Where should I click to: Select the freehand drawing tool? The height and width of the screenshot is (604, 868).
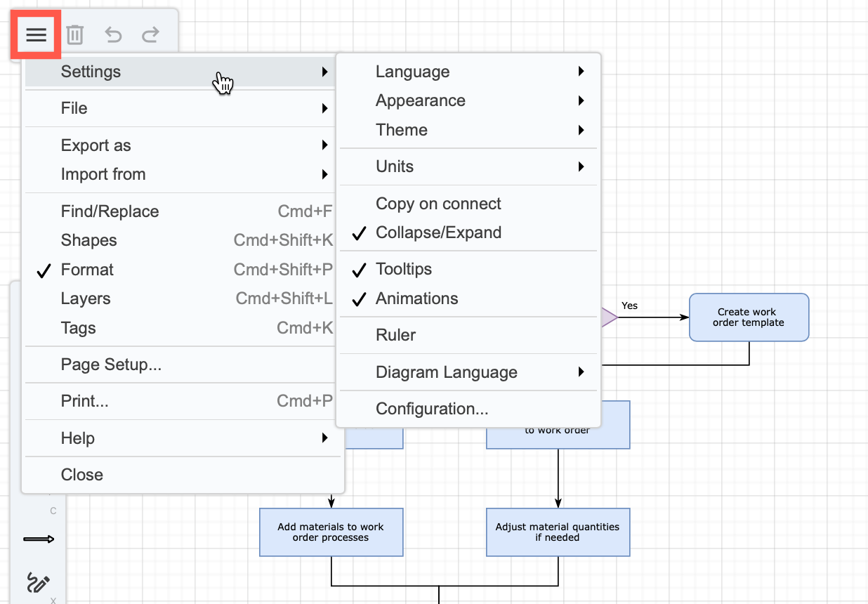(38, 583)
